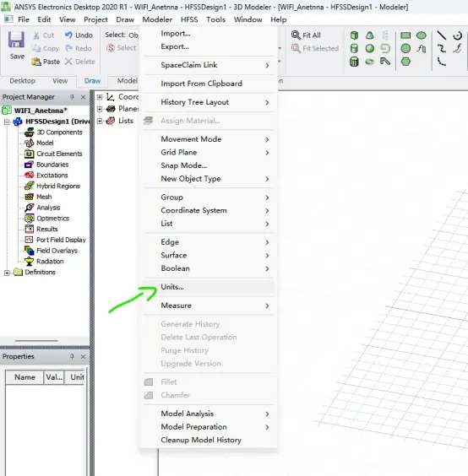The width and height of the screenshot is (468, 476).
Task: Select Optimetrics in the project tree
Action: pos(53,219)
